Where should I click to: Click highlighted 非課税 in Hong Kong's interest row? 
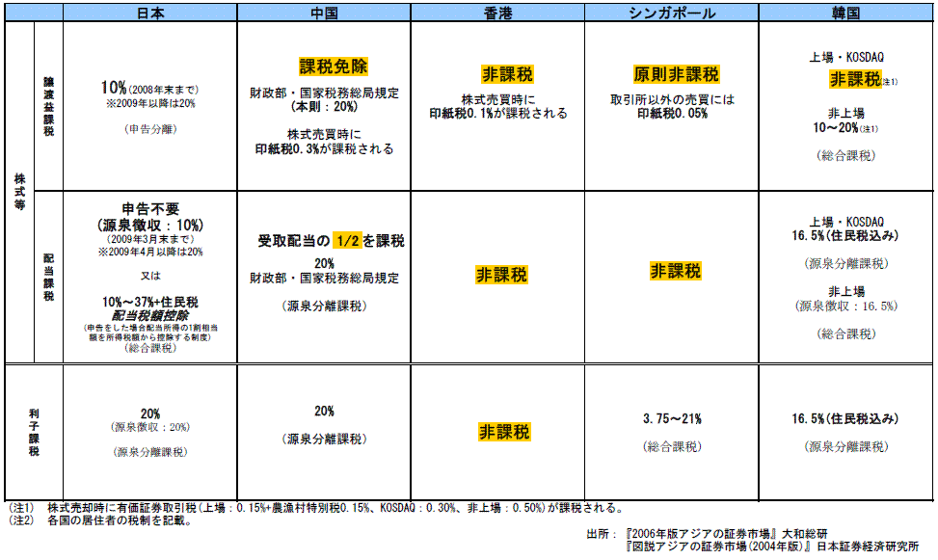pyautogui.click(x=505, y=432)
